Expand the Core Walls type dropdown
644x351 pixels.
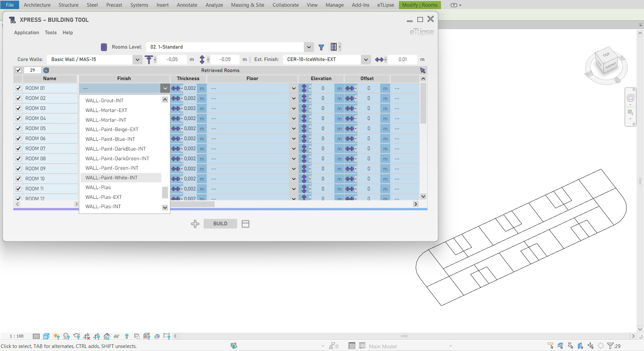(137, 60)
